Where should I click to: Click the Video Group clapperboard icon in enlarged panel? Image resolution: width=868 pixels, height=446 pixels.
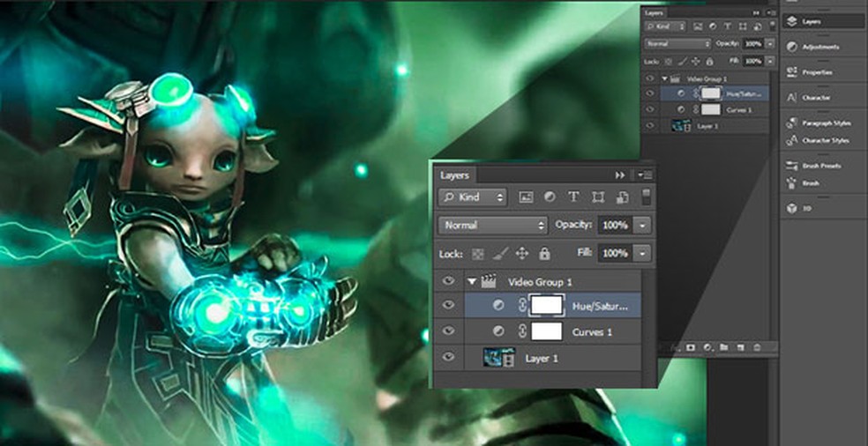tap(488, 282)
